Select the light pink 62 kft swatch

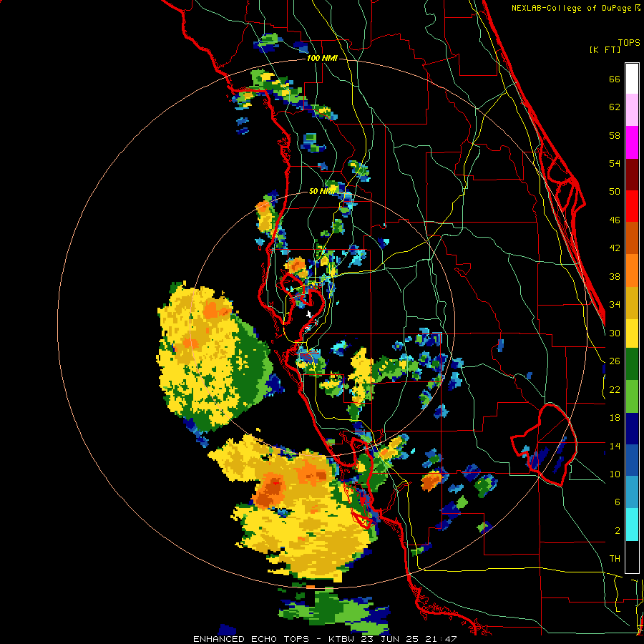[632, 110]
